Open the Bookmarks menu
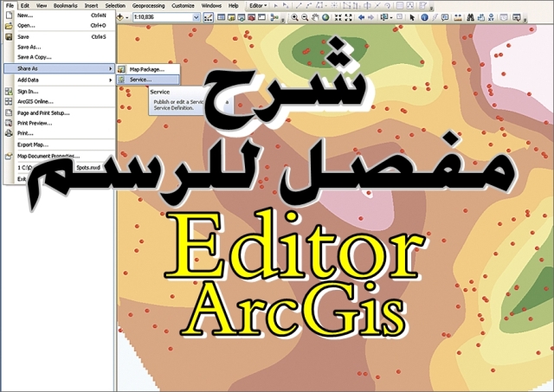Screen dimensions: 554x392 [66, 6]
